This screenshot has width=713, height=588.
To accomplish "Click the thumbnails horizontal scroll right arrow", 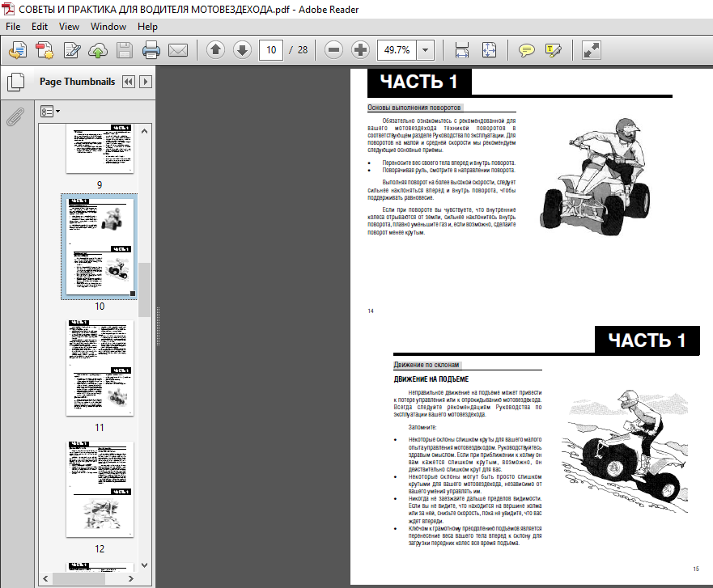I will tap(131, 578).
